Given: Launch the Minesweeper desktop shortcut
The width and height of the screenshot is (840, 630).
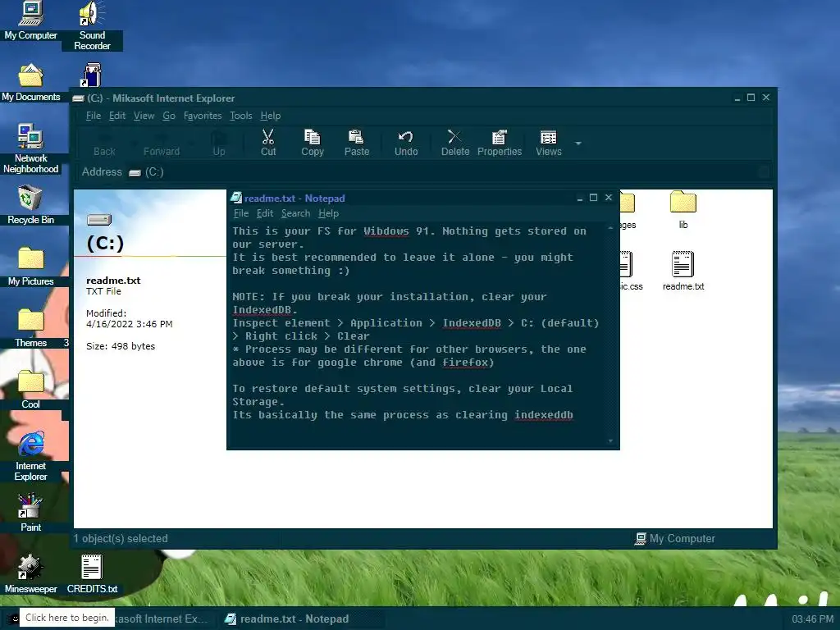Looking at the screenshot, I should 30,574.
